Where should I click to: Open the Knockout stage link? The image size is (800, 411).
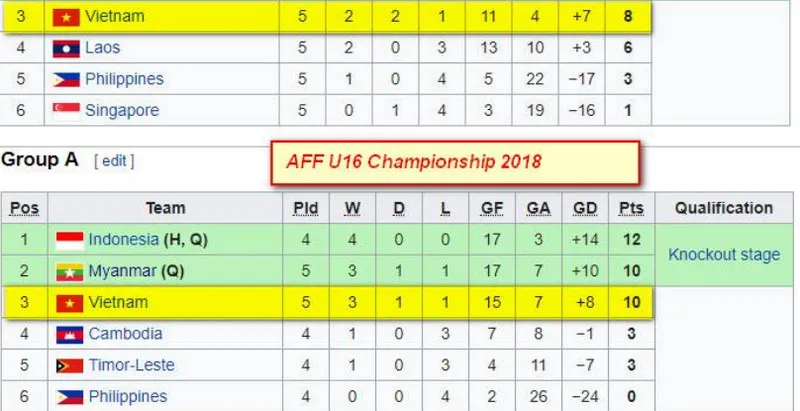point(724,255)
